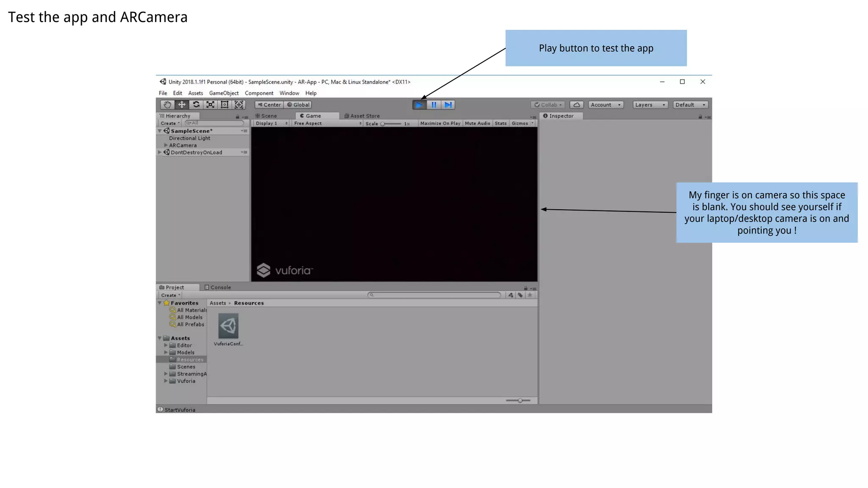Screen dimensions: 868x488
Task: Click the Pause button
Action: (x=434, y=105)
